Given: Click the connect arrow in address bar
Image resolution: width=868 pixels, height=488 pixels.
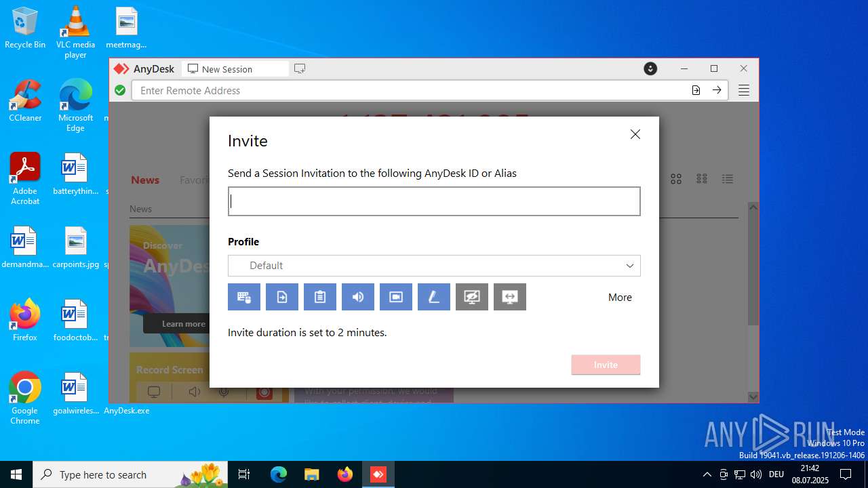Looking at the screenshot, I should [717, 90].
